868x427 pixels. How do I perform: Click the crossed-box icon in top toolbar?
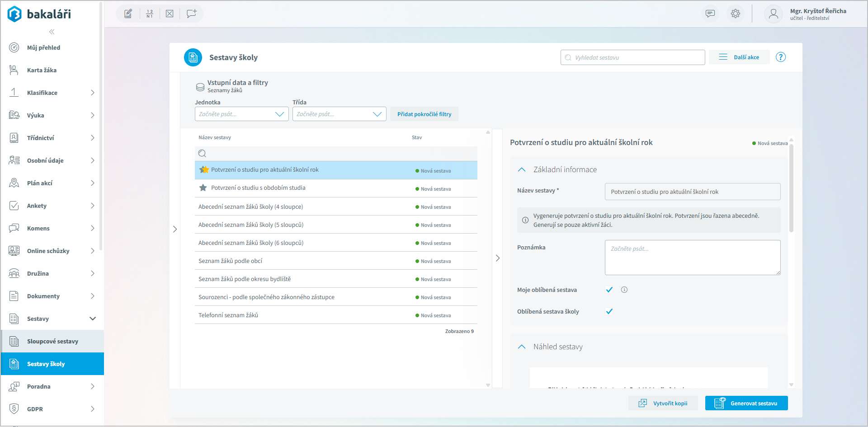click(170, 14)
